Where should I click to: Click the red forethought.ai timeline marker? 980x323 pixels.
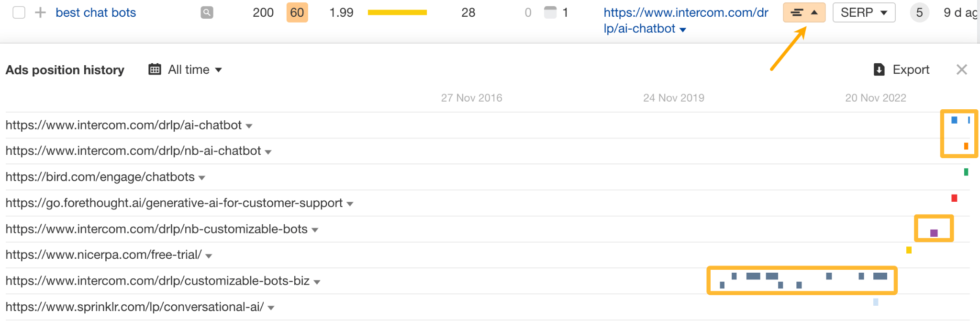point(954,198)
